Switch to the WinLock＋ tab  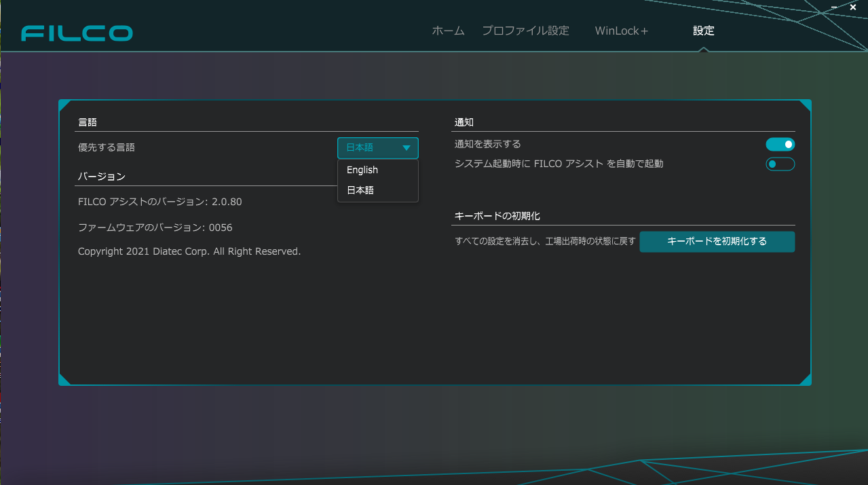(620, 31)
